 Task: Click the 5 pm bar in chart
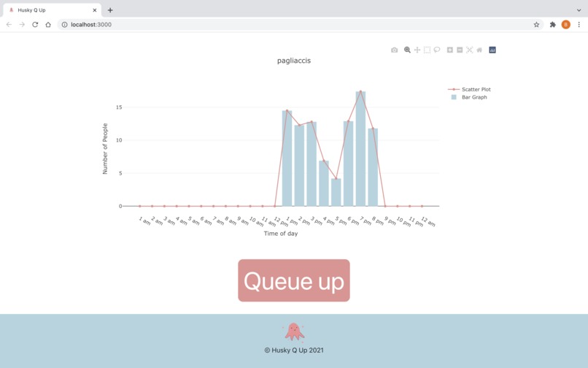336,192
